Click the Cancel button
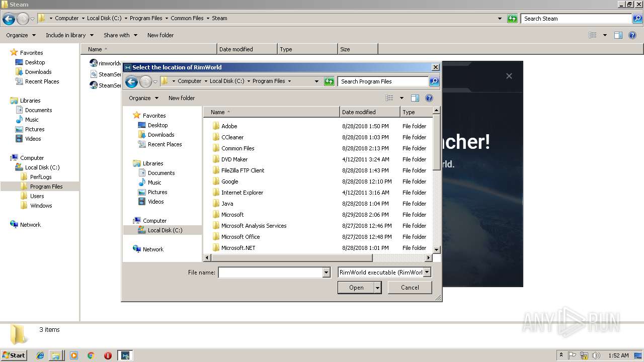This screenshot has width=644, height=362. tap(410, 288)
